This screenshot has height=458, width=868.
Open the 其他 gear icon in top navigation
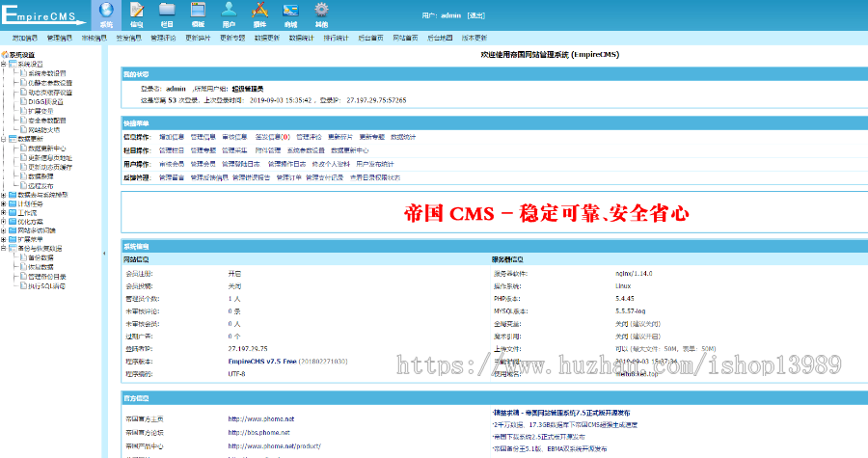321,10
